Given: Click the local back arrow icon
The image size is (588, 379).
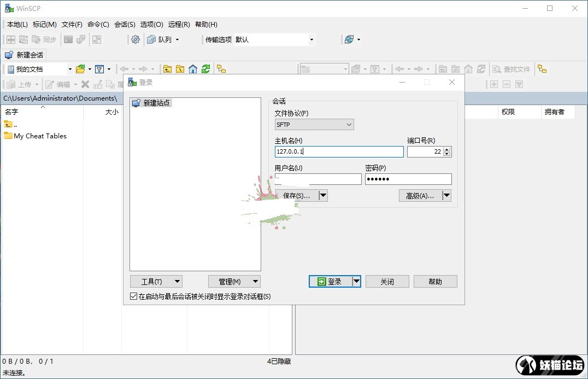Looking at the screenshot, I should pos(124,69).
